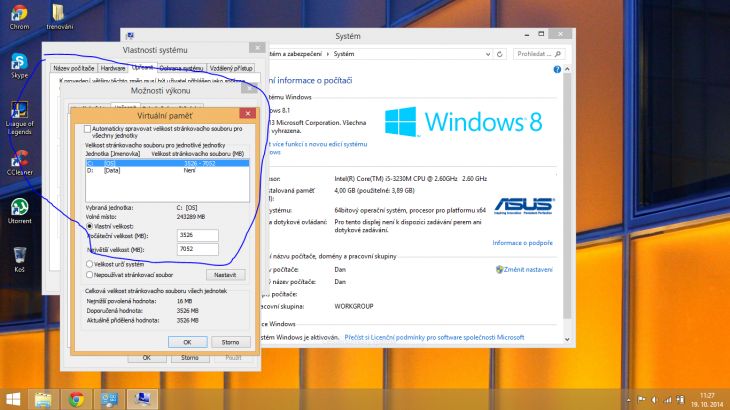The height and width of the screenshot is (410, 730).
Task: Open the Koš recycle bin
Action: [19, 260]
